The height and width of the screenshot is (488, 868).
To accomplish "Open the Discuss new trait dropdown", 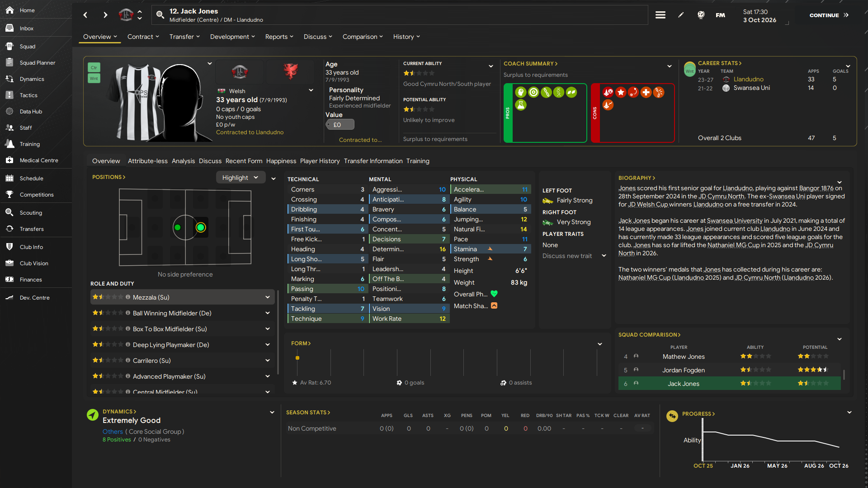I will pyautogui.click(x=574, y=256).
